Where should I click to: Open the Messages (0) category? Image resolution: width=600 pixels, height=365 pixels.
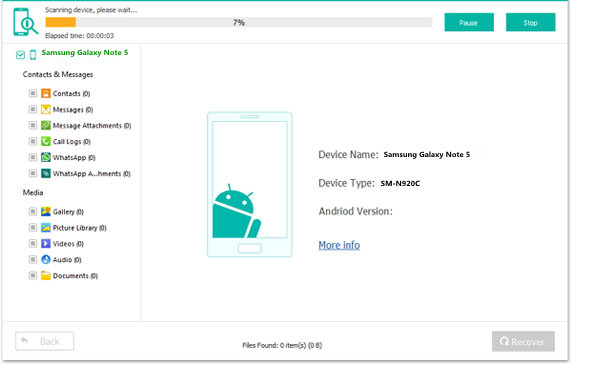coord(73,110)
